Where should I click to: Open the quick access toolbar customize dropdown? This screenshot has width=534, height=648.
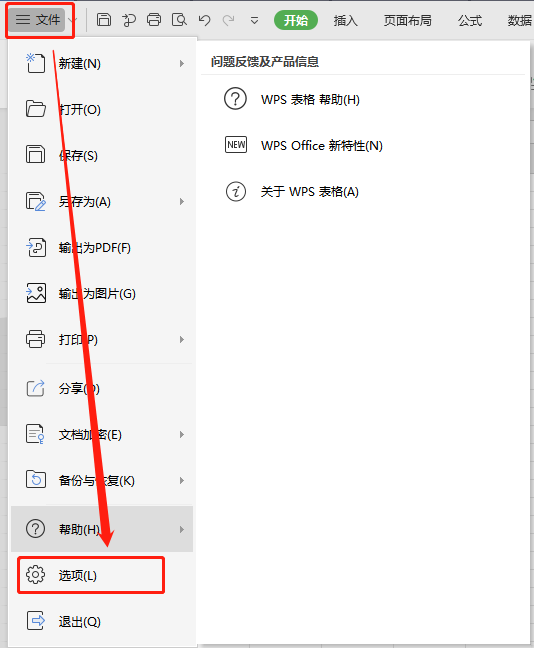[x=254, y=20]
